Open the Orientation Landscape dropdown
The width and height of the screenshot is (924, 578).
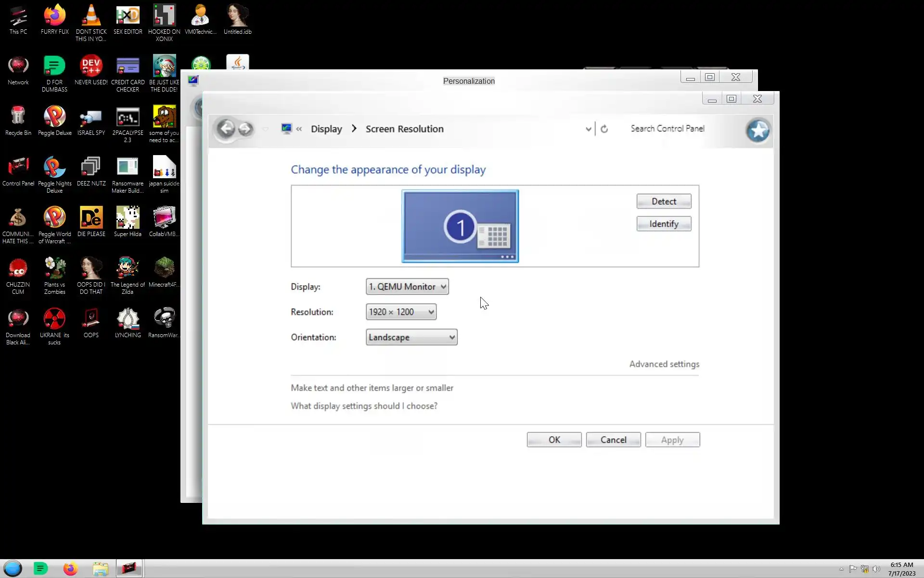pos(411,337)
